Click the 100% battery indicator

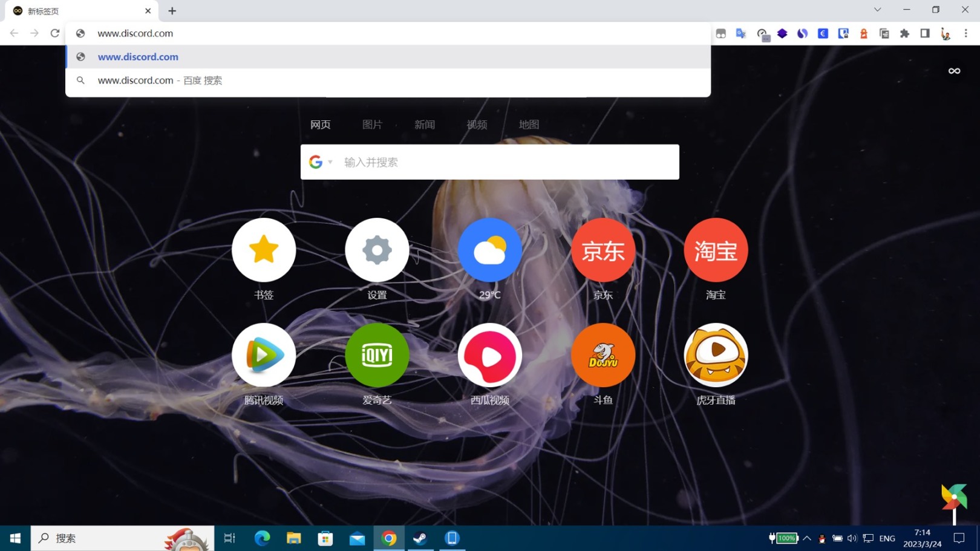tap(784, 538)
